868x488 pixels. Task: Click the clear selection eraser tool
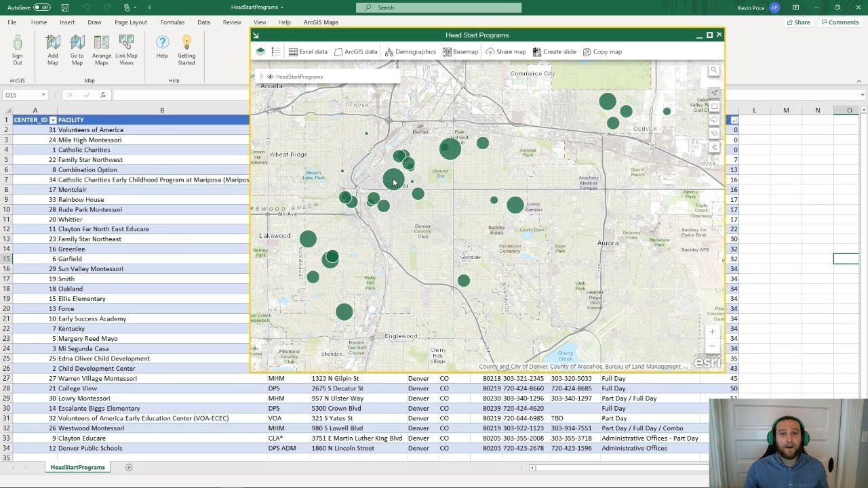click(714, 134)
